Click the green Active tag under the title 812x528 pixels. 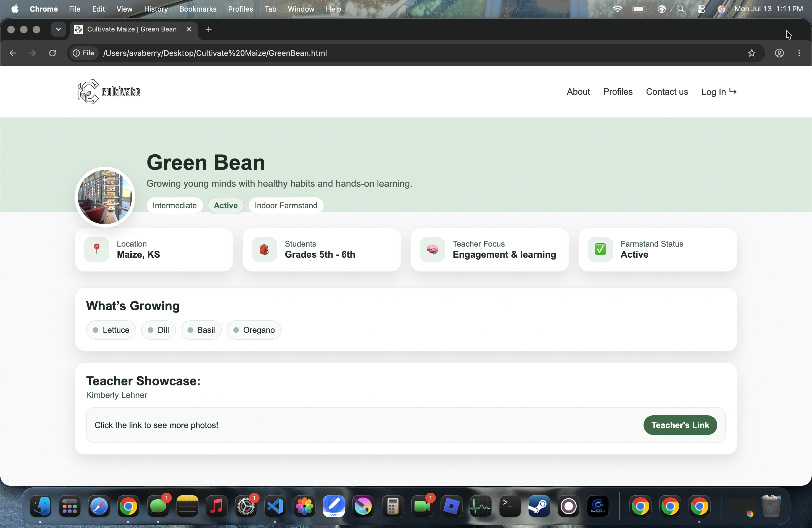[x=226, y=205]
